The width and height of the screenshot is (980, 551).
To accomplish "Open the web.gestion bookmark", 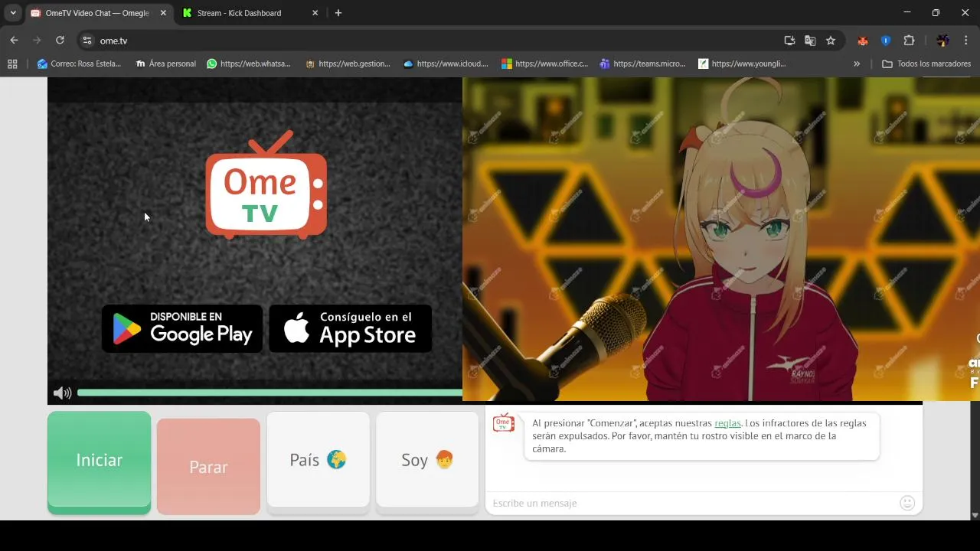I will [348, 64].
